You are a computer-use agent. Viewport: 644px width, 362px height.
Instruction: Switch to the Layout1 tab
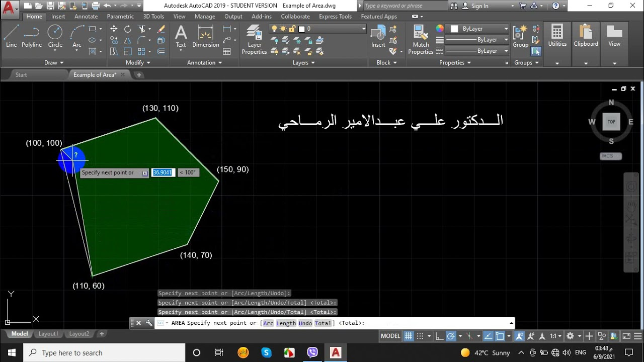(48, 334)
